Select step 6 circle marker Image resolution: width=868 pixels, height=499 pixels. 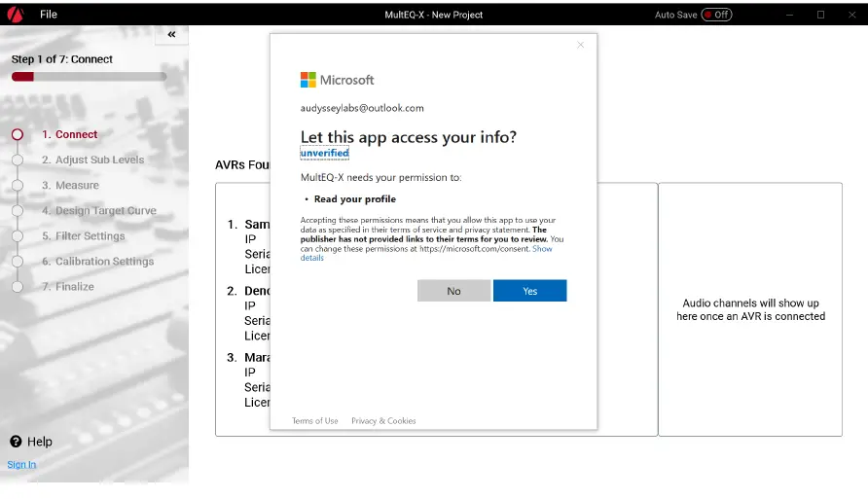(18, 261)
